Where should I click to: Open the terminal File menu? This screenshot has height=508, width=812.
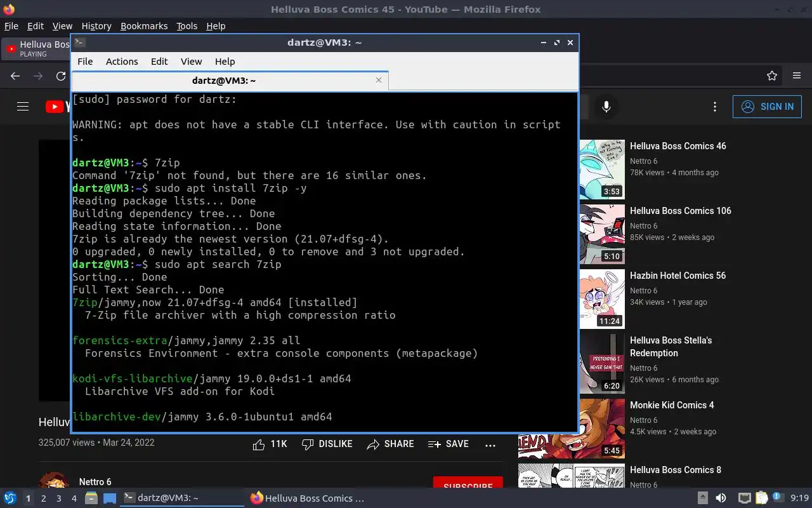click(x=85, y=62)
